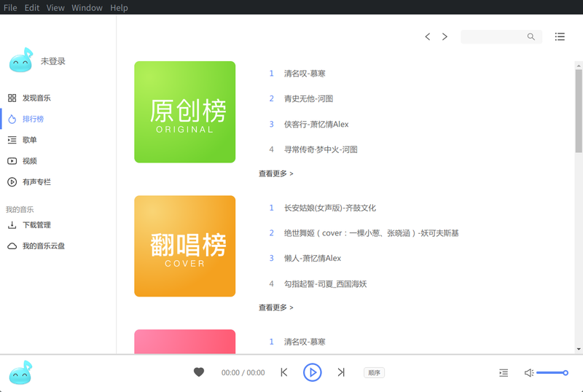Toggle the 顺序 playback mode button
The image size is (583, 392).
point(374,372)
